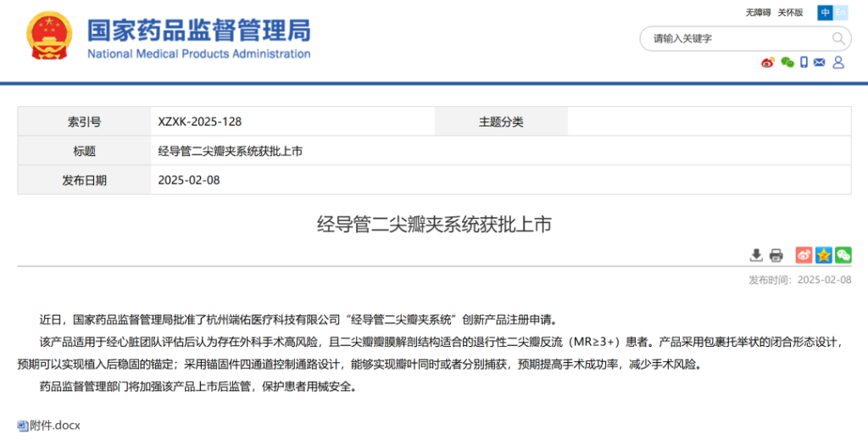Open the 附件.docx attachment
Viewport: 868px width, 441px height.
55,426
